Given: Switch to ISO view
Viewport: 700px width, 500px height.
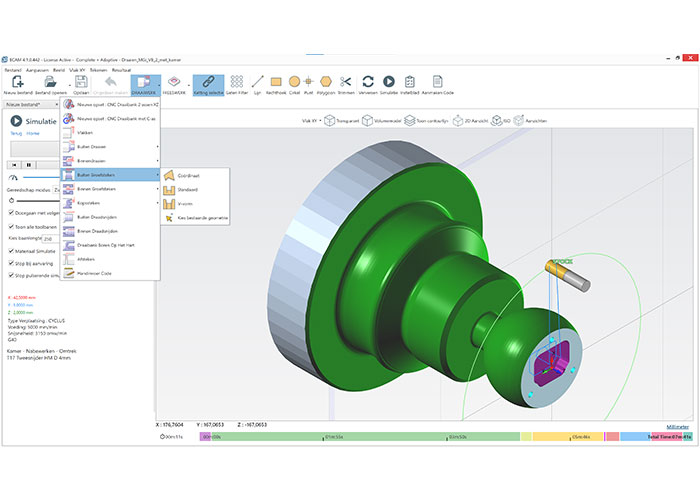Looking at the screenshot, I should (x=503, y=120).
